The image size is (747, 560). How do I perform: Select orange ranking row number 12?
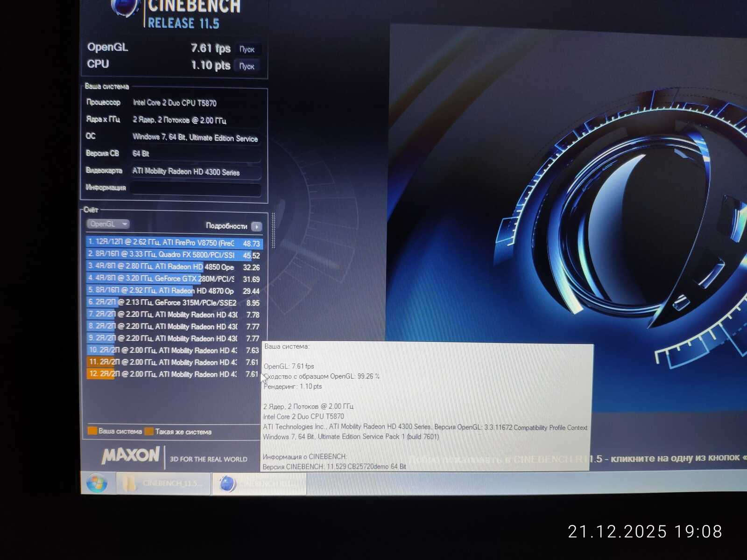click(x=174, y=374)
